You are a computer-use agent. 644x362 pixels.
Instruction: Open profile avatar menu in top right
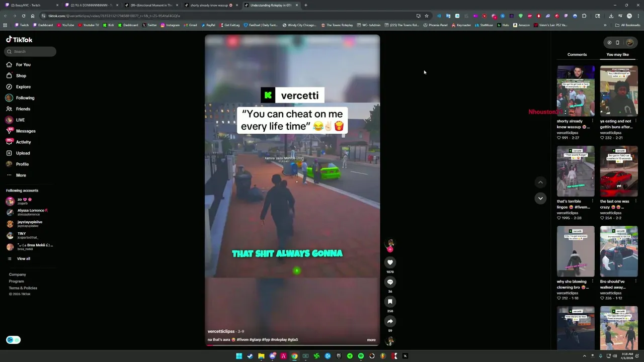point(629,43)
